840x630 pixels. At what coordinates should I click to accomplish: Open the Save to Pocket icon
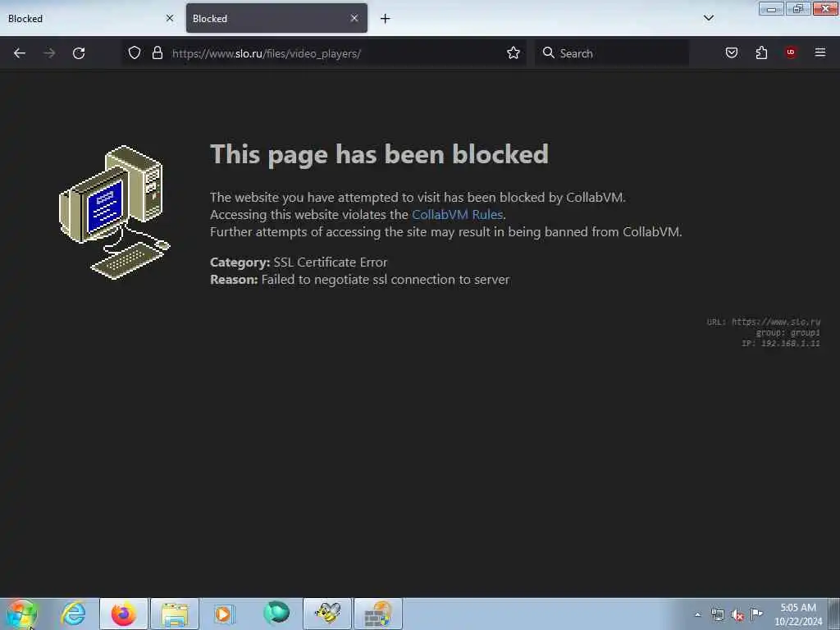(732, 52)
